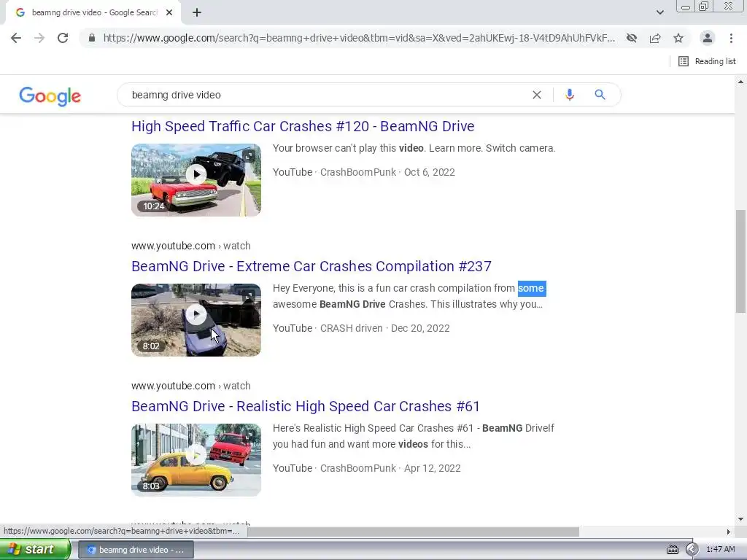This screenshot has width=747, height=560.
Task: Open Realistic High Speed Car Crashes #61 link
Action: click(306, 406)
